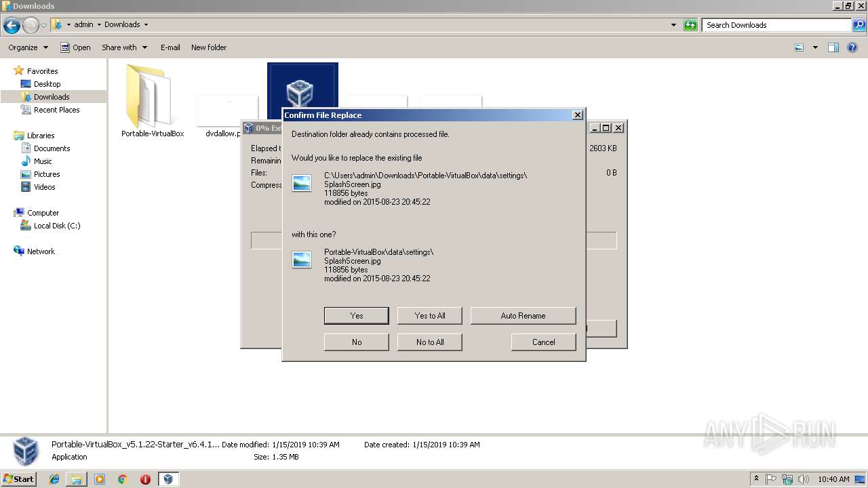
Task: Close the Confirm File Replace dialog
Action: [578, 115]
